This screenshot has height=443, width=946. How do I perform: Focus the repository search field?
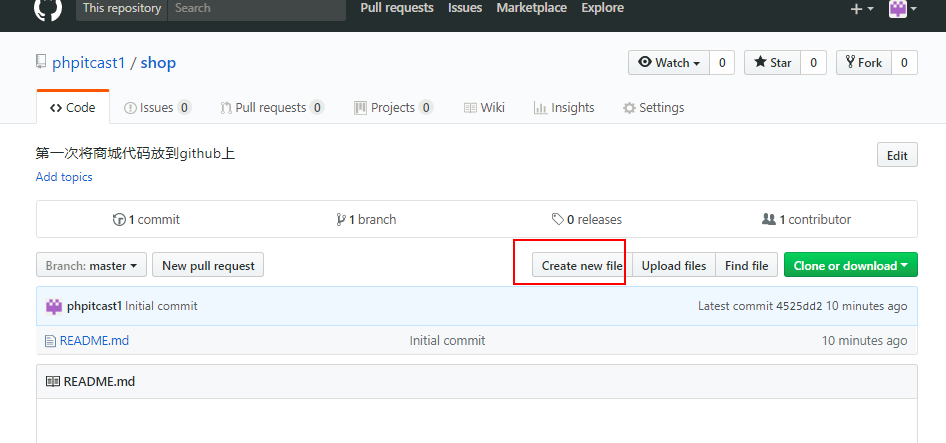(255, 8)
